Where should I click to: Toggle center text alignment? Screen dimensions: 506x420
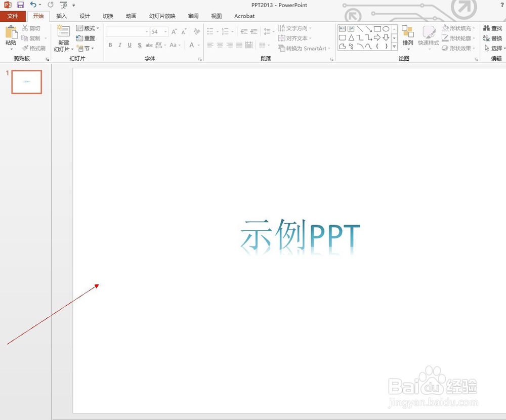pos(220,45)
